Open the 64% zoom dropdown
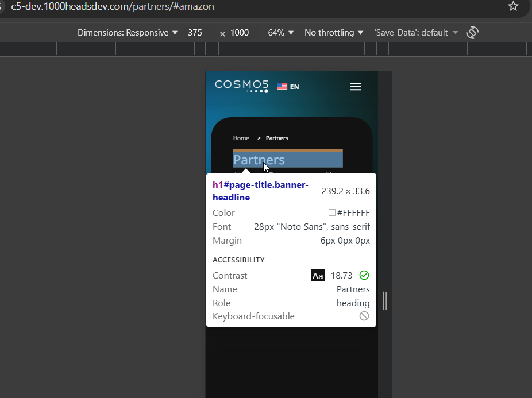 click(x=280, y=33)
